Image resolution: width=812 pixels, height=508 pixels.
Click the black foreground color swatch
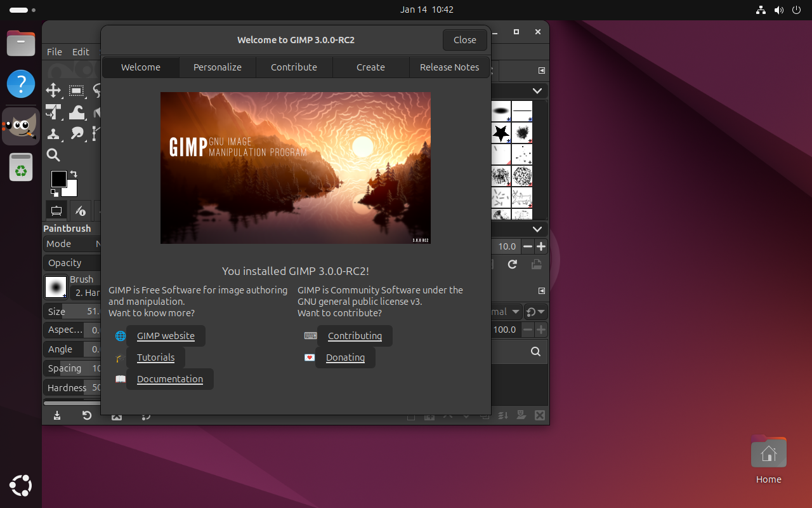[x=58, y=179]
